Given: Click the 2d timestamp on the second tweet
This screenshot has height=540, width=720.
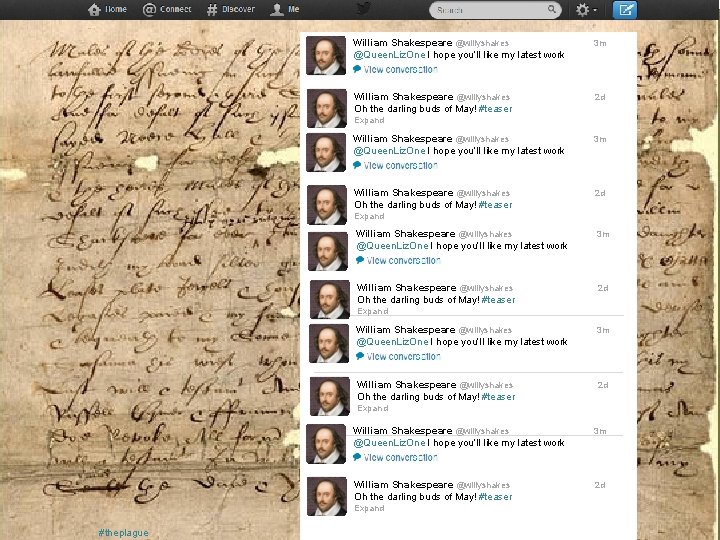Looking at the screenshot, I should pyautogui.click(x=600, y=97).
